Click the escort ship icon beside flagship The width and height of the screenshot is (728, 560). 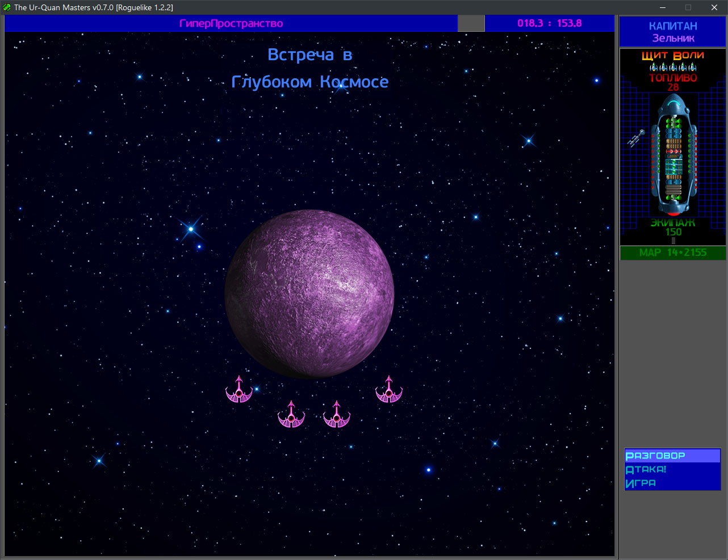(636, 138)
